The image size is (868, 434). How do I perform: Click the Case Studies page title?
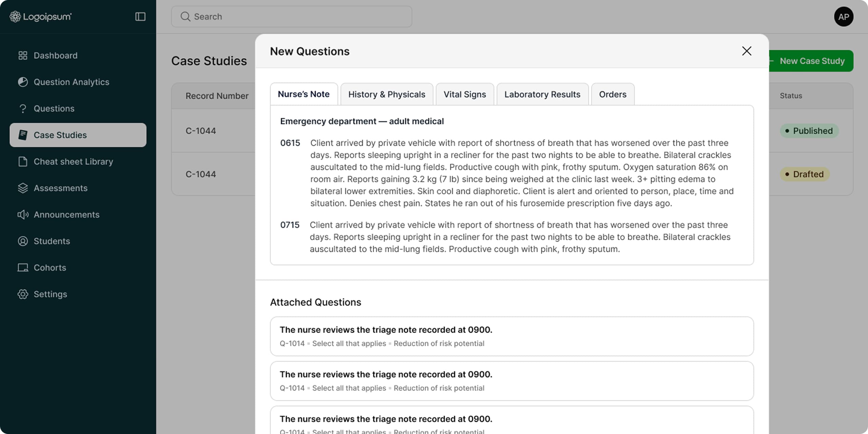tap(209, 61)
